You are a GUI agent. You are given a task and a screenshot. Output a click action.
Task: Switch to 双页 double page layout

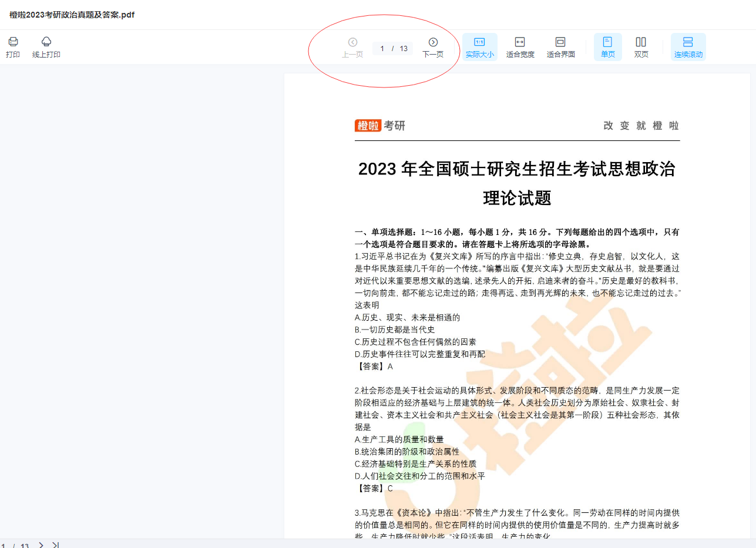point(641,47)
